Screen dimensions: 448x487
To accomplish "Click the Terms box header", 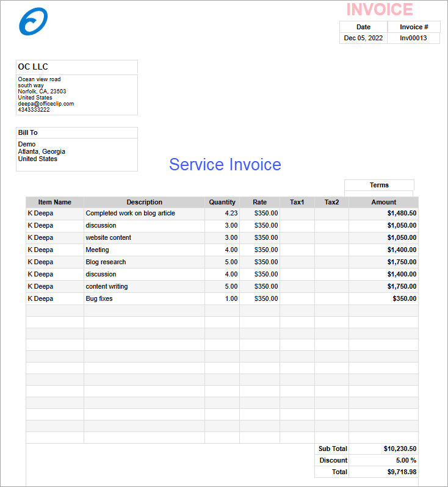I will point(379,185).
